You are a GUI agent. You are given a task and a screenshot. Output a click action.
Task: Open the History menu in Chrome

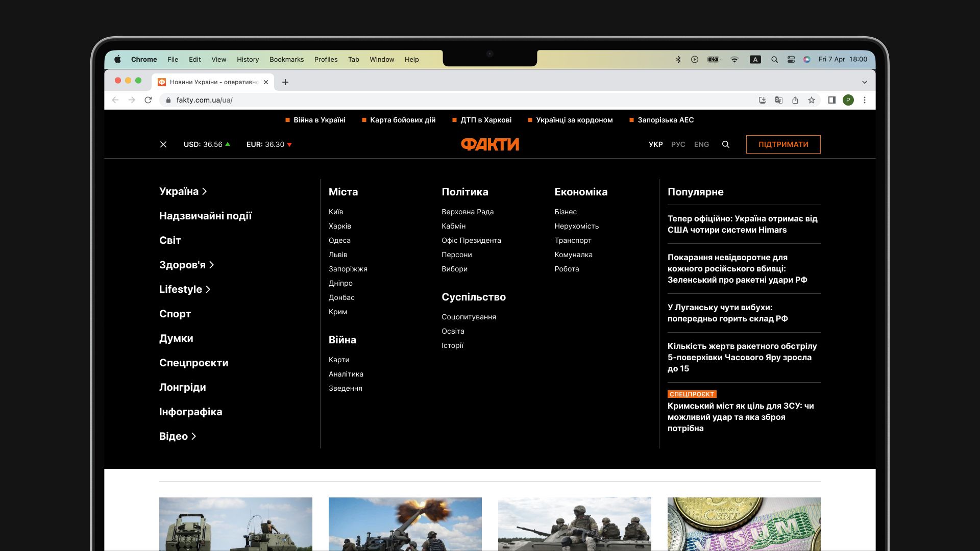tap(248, 59)
